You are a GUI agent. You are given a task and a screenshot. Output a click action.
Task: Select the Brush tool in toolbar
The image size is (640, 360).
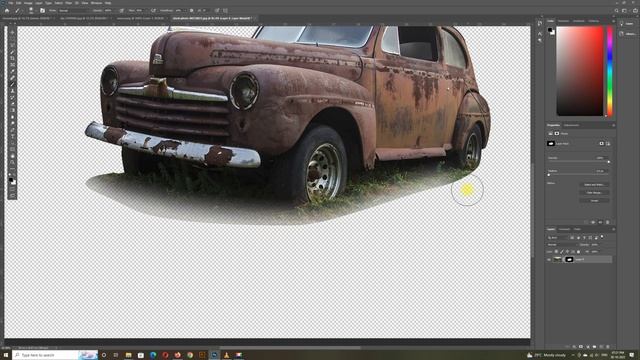pyautogui.click(x=12, y=84)
